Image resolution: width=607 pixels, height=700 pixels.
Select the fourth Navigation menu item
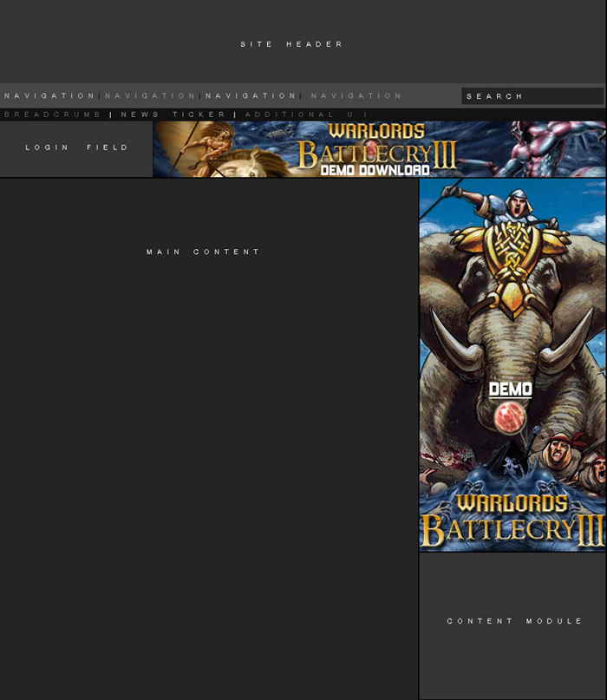356,95
